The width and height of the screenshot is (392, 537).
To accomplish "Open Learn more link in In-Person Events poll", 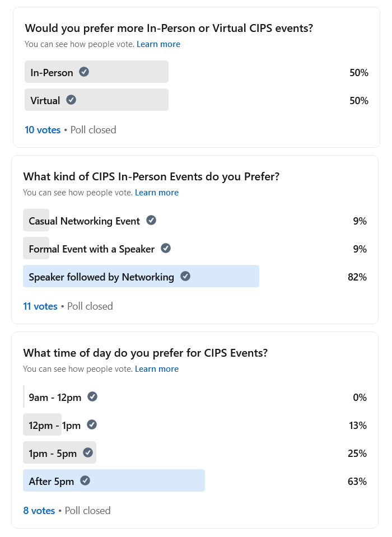I will point(157,193).
